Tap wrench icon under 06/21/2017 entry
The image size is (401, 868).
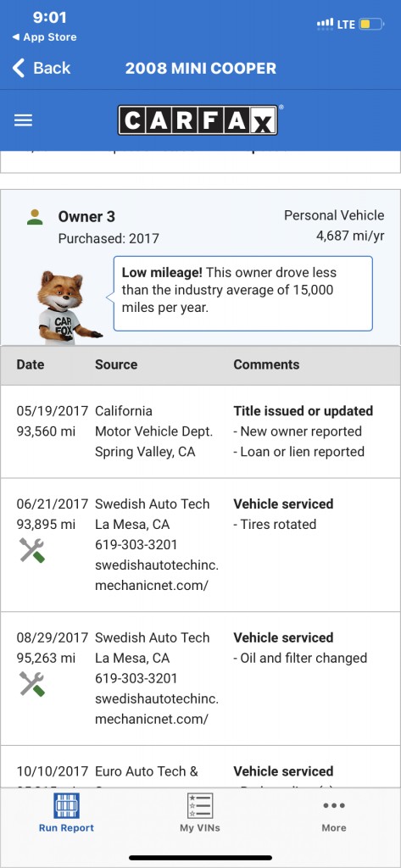pyautogui.click(x=31, y=550)
